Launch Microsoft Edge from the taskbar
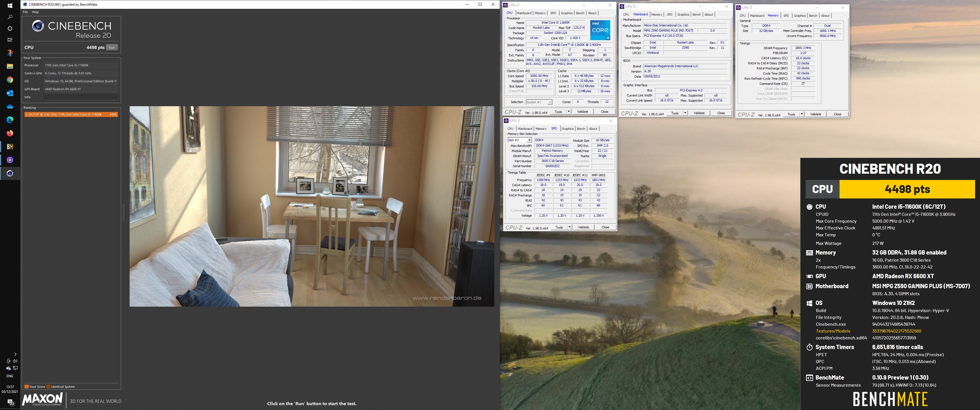The height and width of the screenshot is (410, 980). [x=10, y=120]
